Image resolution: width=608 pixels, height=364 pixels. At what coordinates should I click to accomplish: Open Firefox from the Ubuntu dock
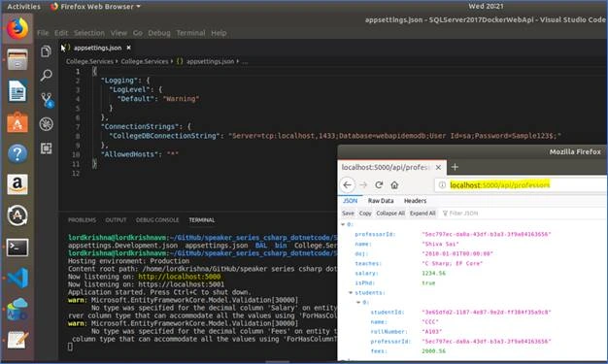click(x=17, y=29)
